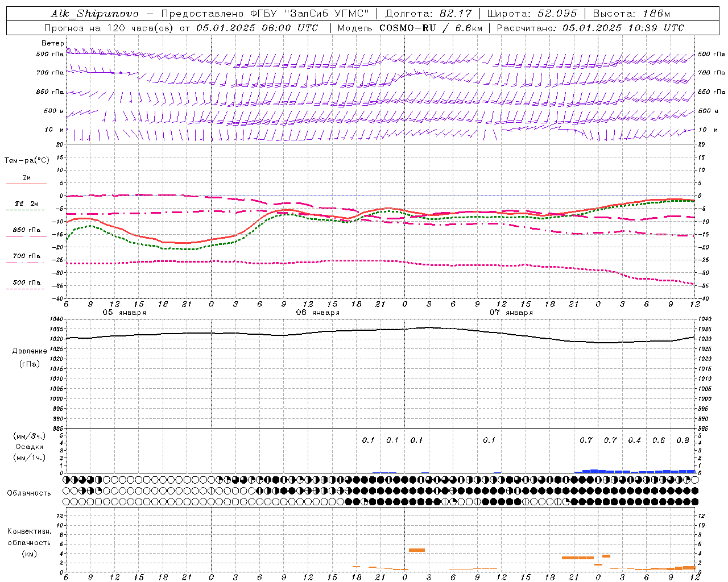
Task: Click the Широта: 52.095 value
Action: 532,14
